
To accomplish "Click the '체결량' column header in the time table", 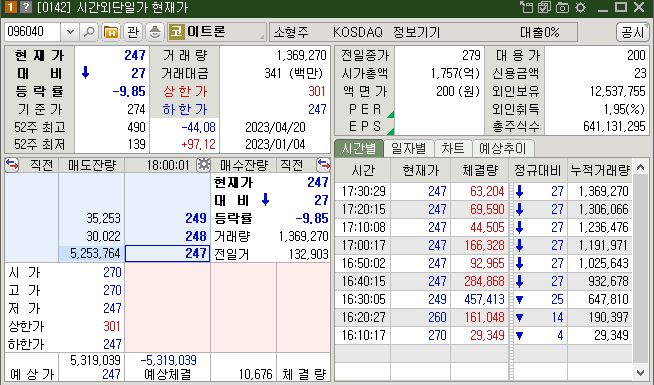I will [480, 170].
